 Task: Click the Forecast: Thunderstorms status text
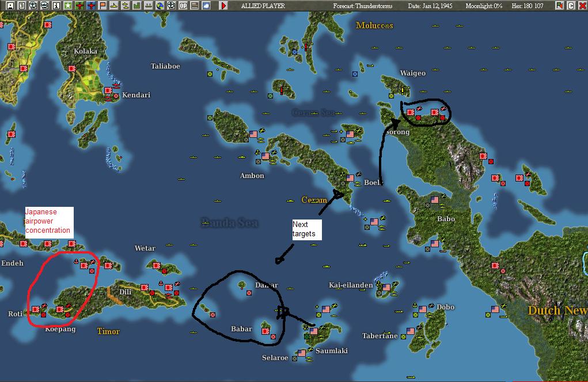(x=363, y=6)
